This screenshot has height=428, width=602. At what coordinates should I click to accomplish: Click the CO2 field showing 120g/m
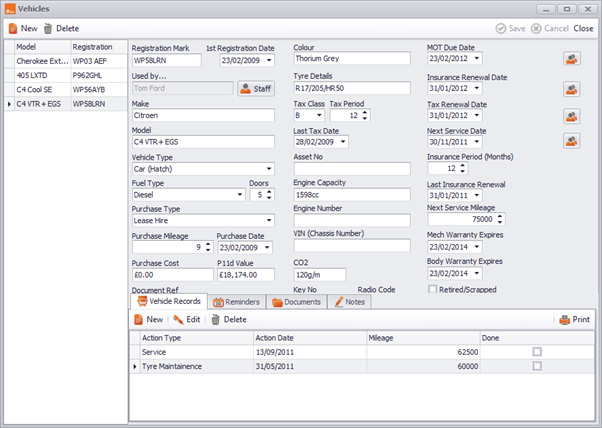coord(319,274)
